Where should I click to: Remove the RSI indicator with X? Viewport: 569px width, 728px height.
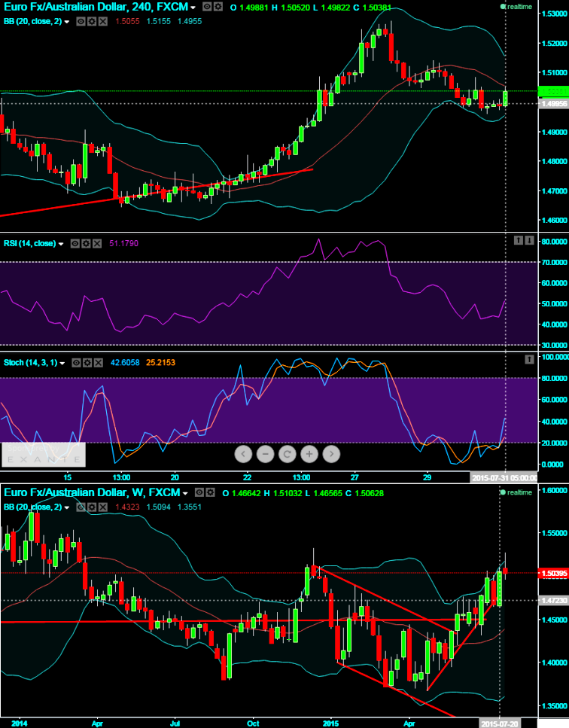[96, 244]
